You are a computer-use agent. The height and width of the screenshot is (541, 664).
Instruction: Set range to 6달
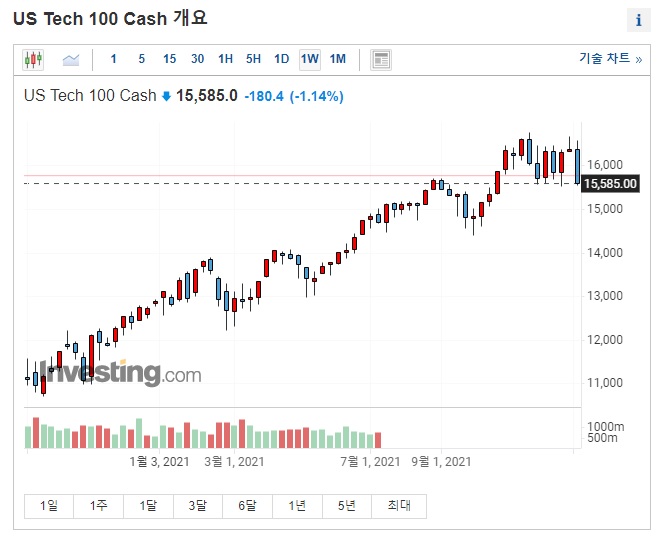(247, 506)
